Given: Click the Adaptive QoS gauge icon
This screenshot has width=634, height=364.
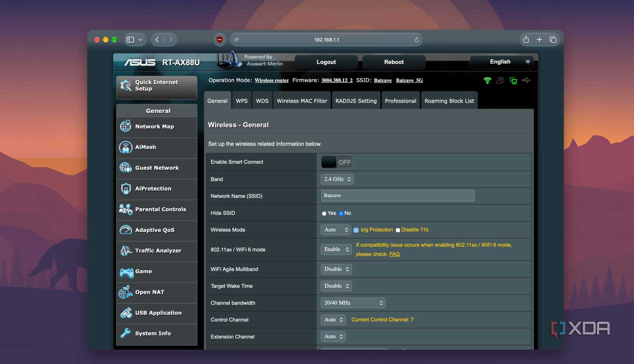Looking at the screenshot, I should coord(126,230).
